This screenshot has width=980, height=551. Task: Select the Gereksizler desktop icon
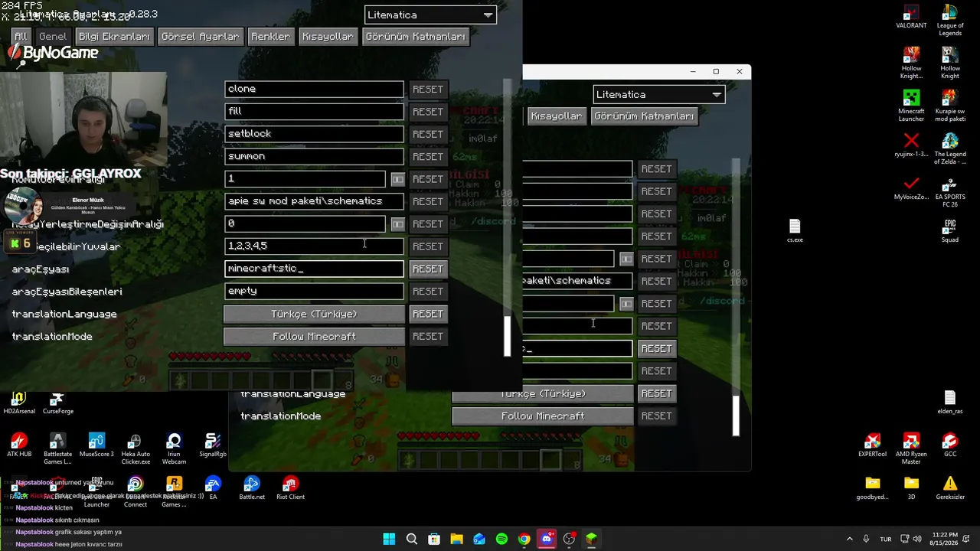click(x=950, y=488)
